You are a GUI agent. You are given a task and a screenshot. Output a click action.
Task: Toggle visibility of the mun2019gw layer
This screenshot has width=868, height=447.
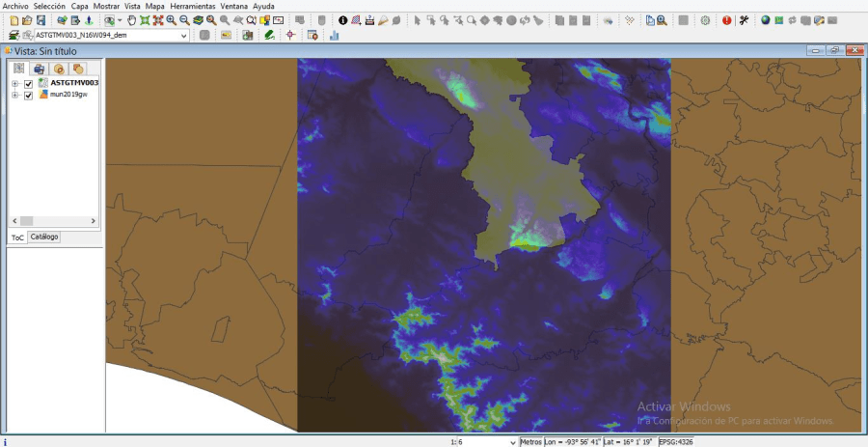click(x=29, y=96)
